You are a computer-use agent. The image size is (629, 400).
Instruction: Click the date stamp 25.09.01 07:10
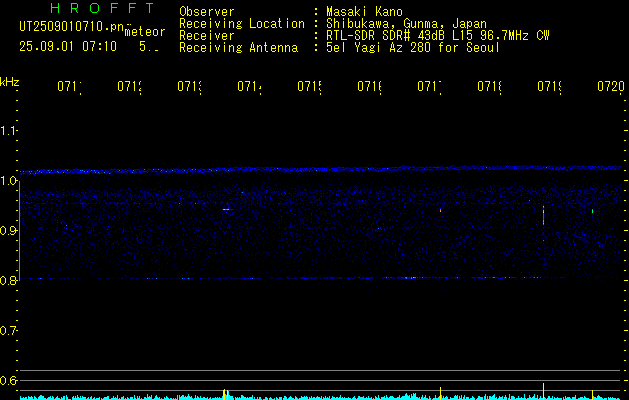pyautogui.click(x=68, y=47)
